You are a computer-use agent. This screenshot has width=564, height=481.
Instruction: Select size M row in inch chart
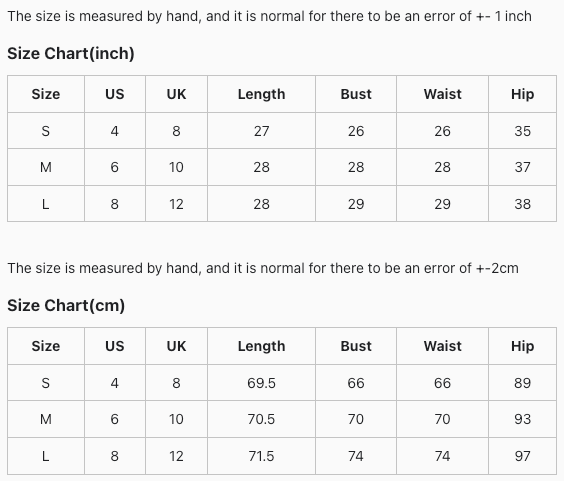[x=282, y=167]
